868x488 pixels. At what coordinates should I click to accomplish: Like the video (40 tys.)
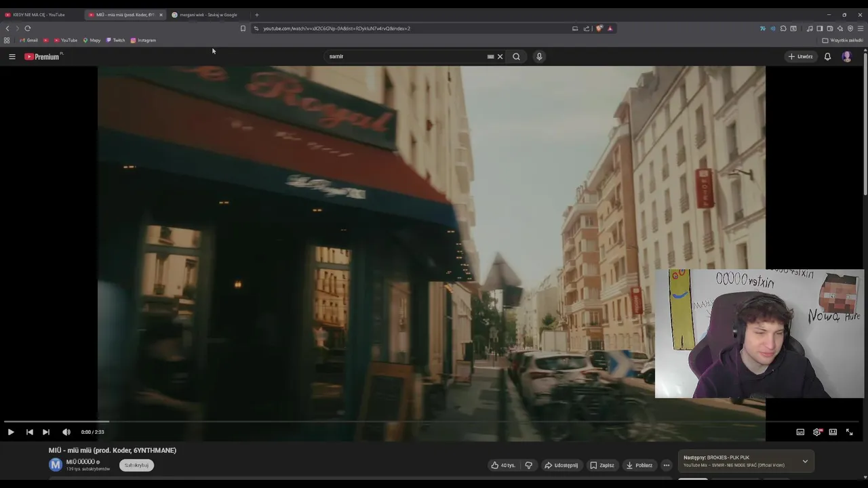point(503,465)
